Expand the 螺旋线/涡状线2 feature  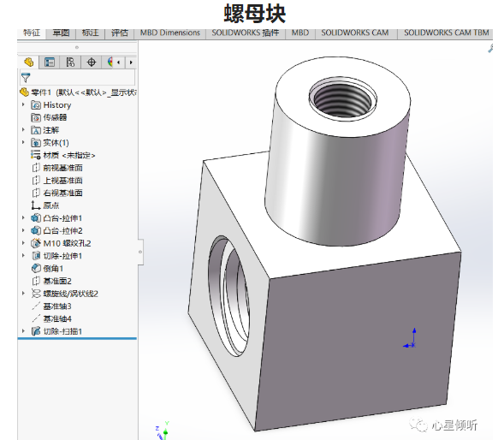coord(23,294)
